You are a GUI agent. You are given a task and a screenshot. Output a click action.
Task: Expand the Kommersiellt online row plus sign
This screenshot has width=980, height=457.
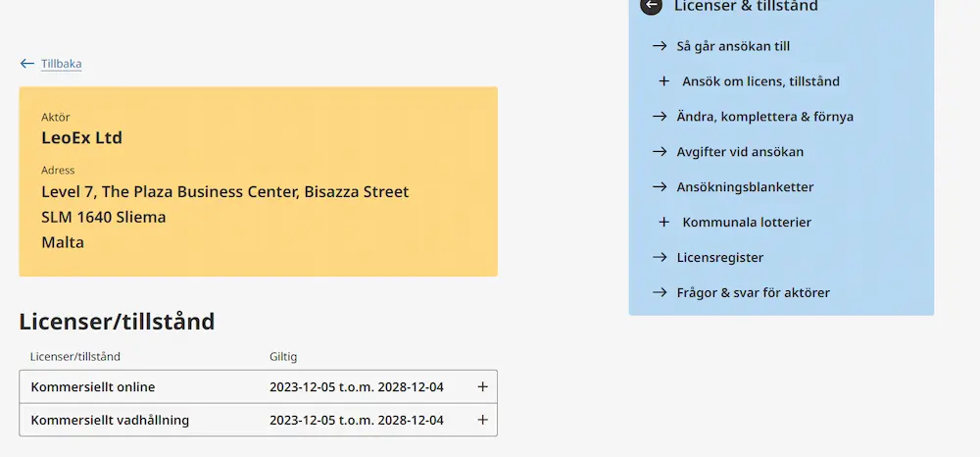[482, 387]
